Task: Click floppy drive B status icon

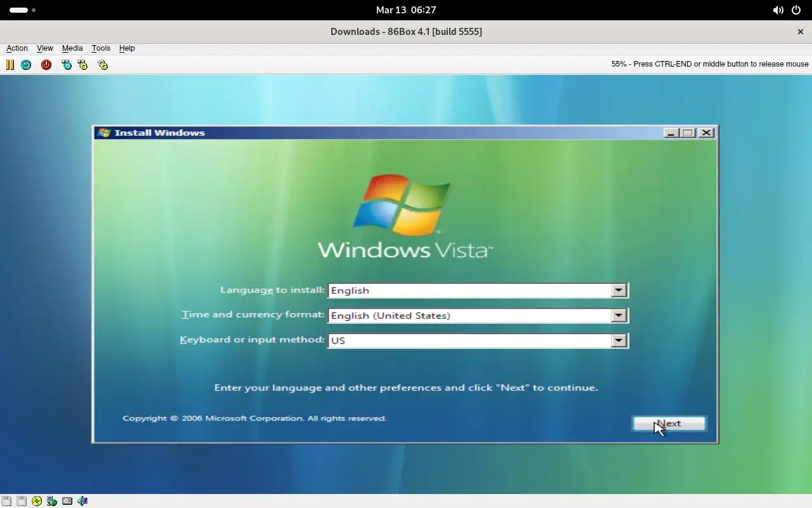Action: [x=22, y=501]
